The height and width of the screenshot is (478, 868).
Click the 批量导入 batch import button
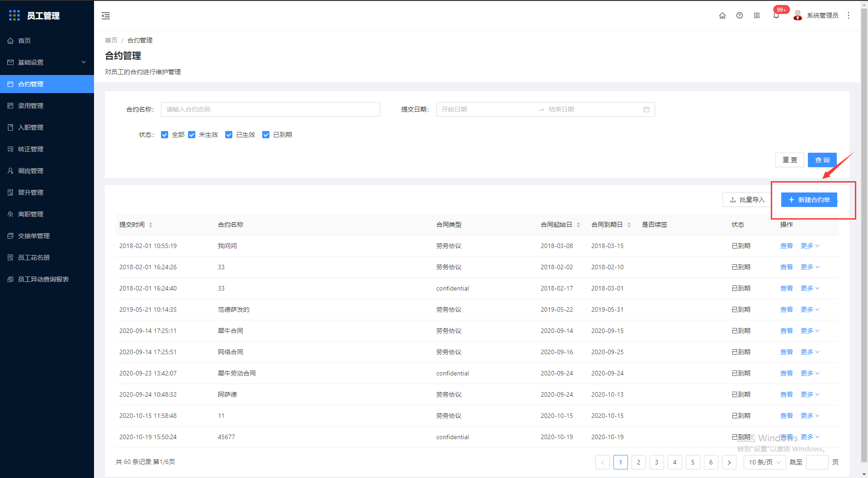click(747, 200)
